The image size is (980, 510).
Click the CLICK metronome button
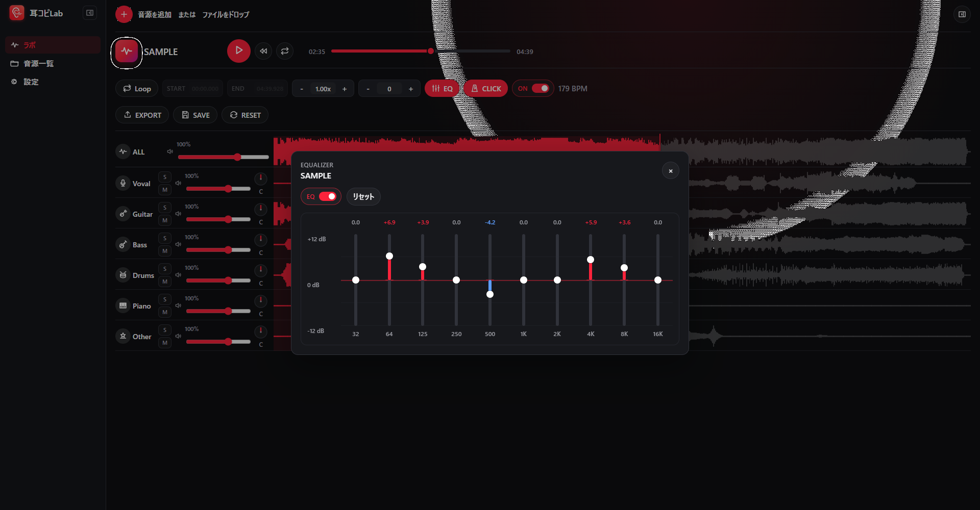(486, 88)
